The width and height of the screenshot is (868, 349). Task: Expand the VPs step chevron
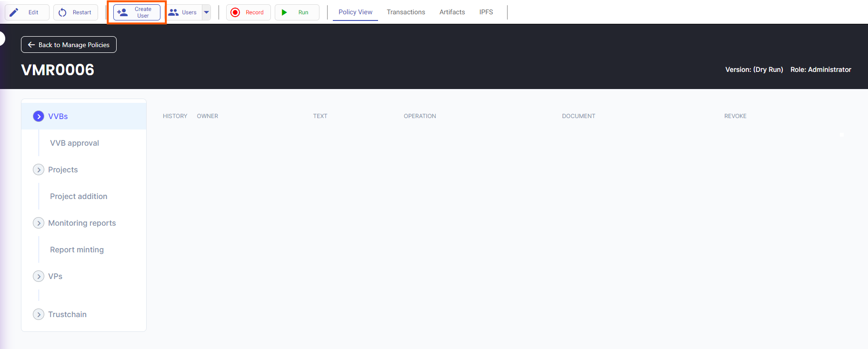(x=39, y=276)
